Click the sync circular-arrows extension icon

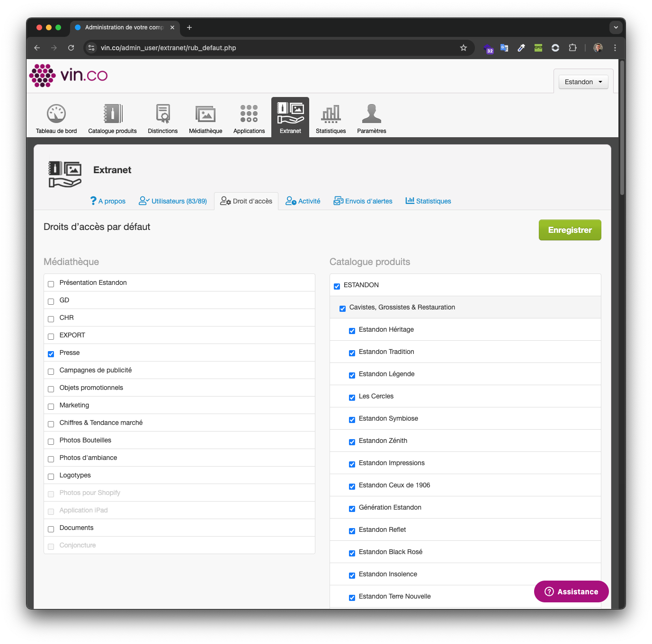pos(555,48)
